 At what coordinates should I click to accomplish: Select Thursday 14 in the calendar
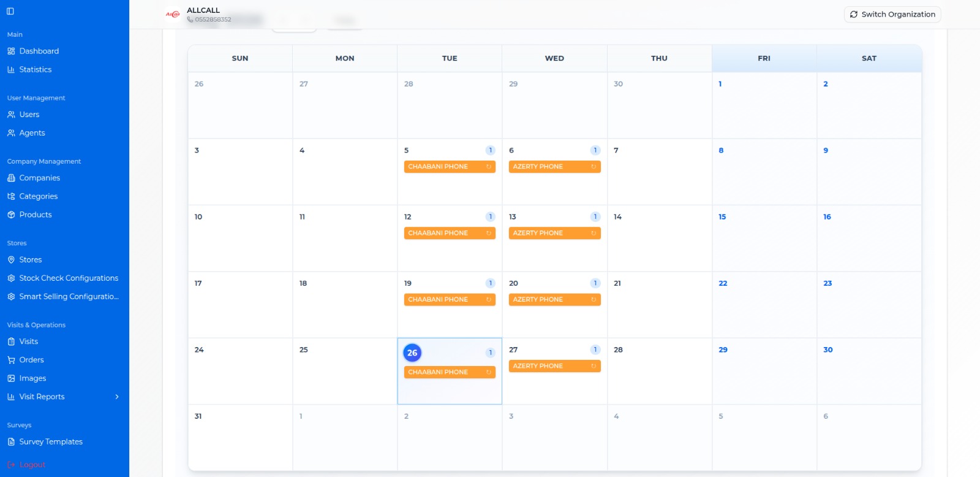click(659, 238)
